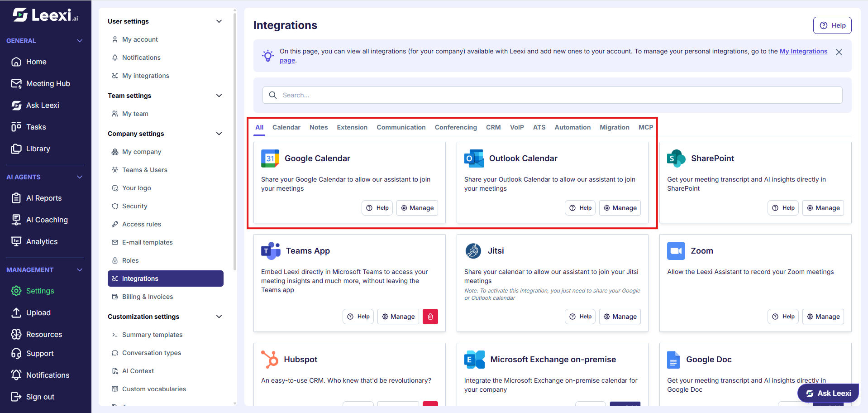Collapse the GENERAL sidebar section
Image resolution: width=868 pixels, height=413 pixels.
click(80, 41)
